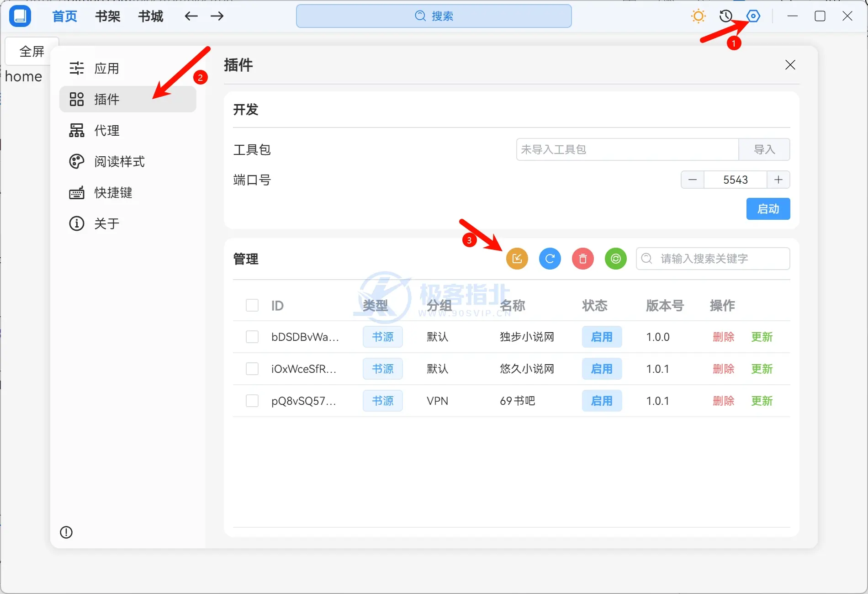Click 书源 tag for 69书吧
This screenshot has height=594, width=868.
[x=383, y=401]
